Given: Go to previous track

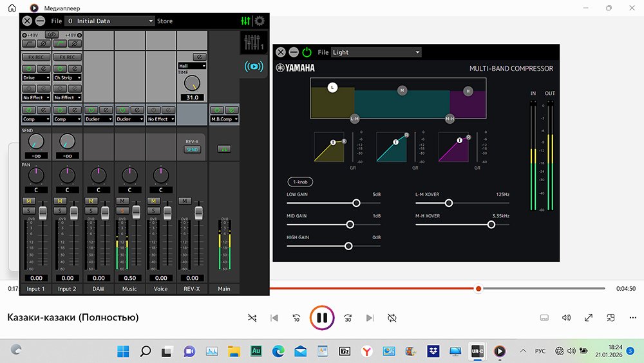Looking at the screenshot, I should coord(274,318).
